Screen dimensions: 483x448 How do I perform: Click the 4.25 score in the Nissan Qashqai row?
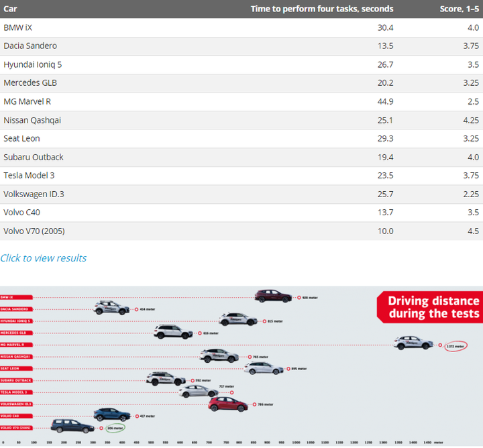pos(471,120)
